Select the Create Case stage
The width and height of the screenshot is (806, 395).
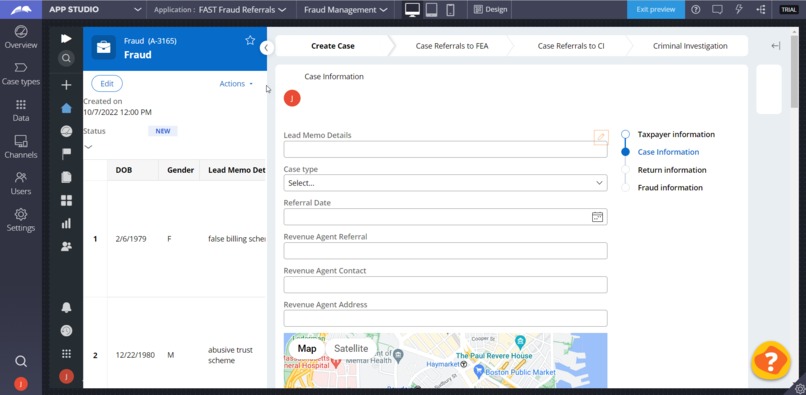click(x=333, y=46)
